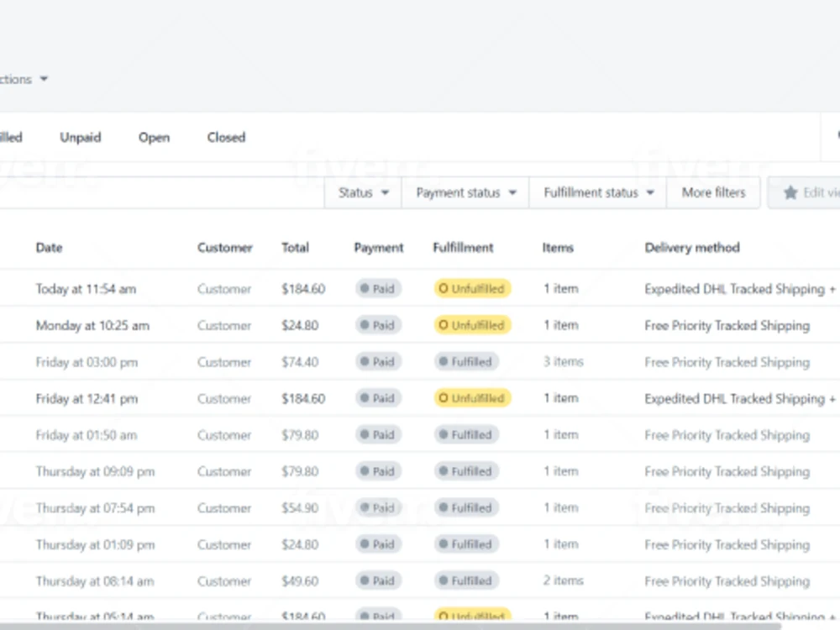
Task: Open the More filters button
Action: click(x=713, y=193)
